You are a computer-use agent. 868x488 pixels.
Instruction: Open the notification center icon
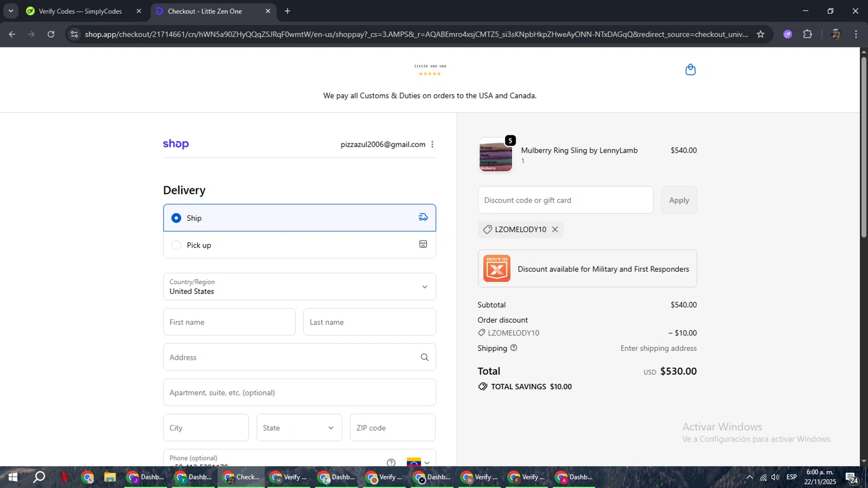point(852,478)
